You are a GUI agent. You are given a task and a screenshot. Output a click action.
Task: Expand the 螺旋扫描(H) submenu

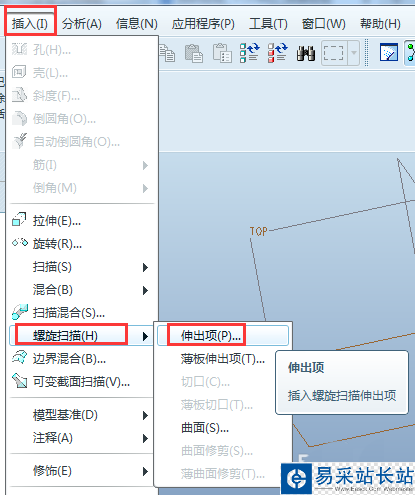(x=82, y=336)
